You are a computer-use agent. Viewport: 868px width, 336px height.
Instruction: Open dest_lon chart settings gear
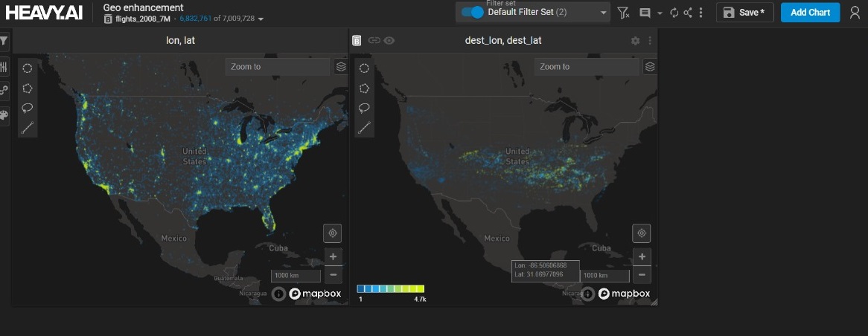tap(635, 41)
